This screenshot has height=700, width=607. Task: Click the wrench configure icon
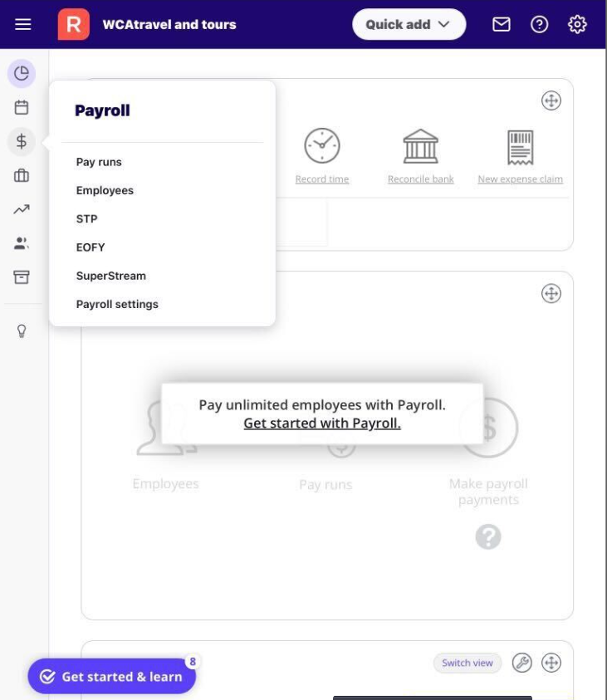click(521, 663)
